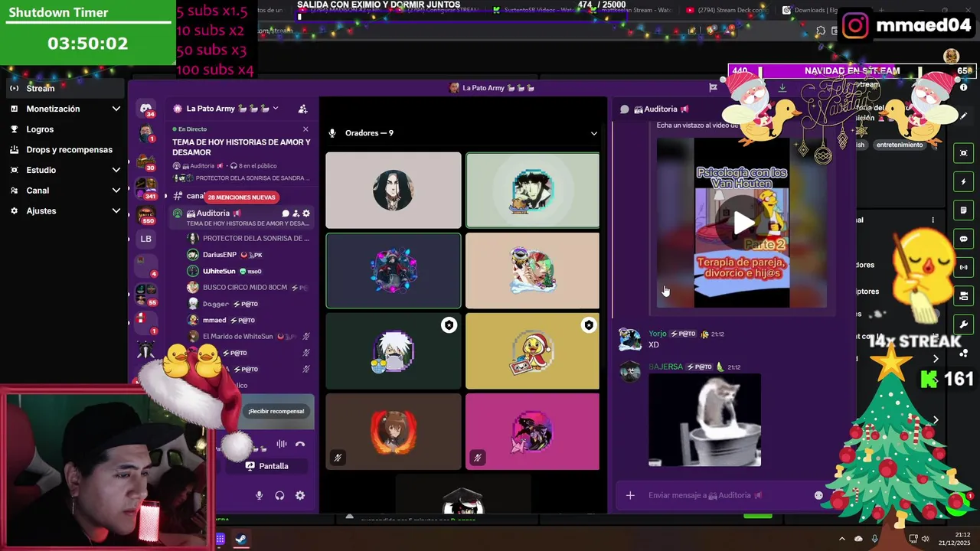
Task: Open Auditoria channel chat bubble icon
Action: coord(286,214)
